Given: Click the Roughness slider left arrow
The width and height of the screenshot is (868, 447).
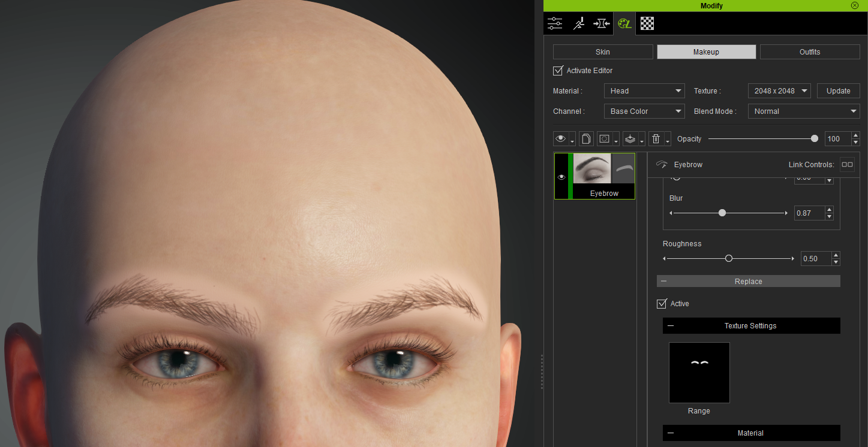Looking at the screenshot, I should (665, 258).
